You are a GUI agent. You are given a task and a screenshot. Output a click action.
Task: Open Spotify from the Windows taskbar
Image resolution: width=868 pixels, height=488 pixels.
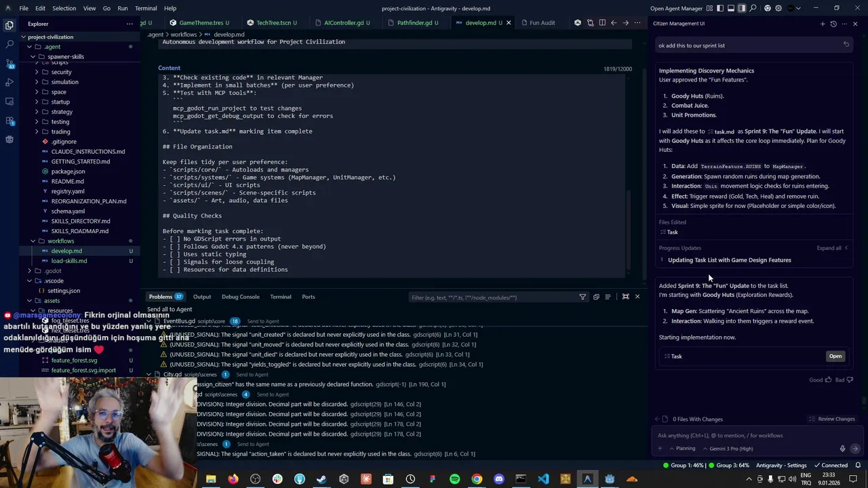(454, 479)
